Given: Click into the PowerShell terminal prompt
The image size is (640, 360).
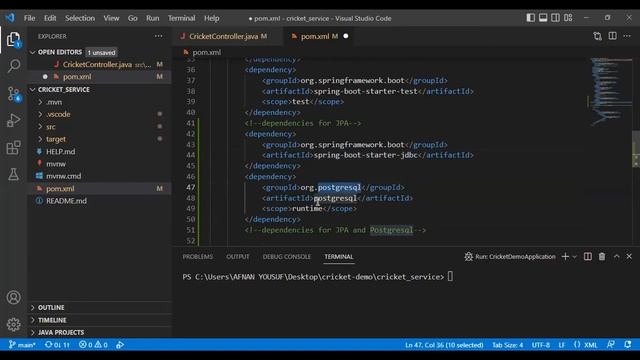Looking at the screenshot, I should click(450, 277).
